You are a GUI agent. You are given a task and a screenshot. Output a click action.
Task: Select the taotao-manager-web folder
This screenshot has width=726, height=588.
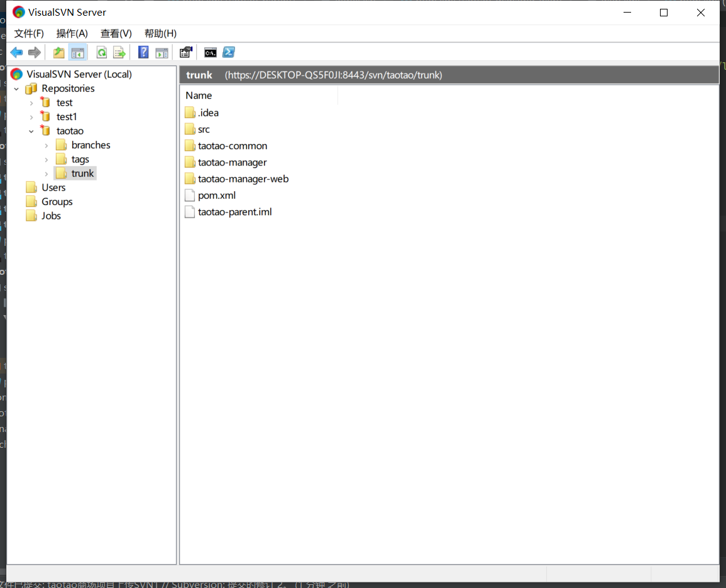coord(243,179)
